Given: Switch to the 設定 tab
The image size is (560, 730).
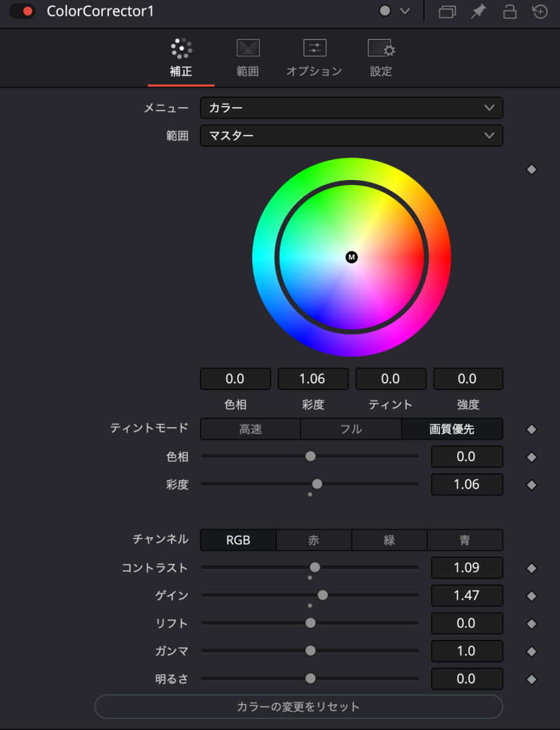Looking at the screenshot, I should click(381, 58).
